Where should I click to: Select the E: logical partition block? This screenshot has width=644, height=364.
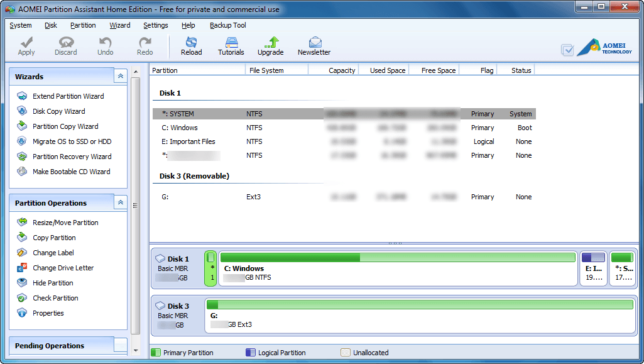[594, 268]
